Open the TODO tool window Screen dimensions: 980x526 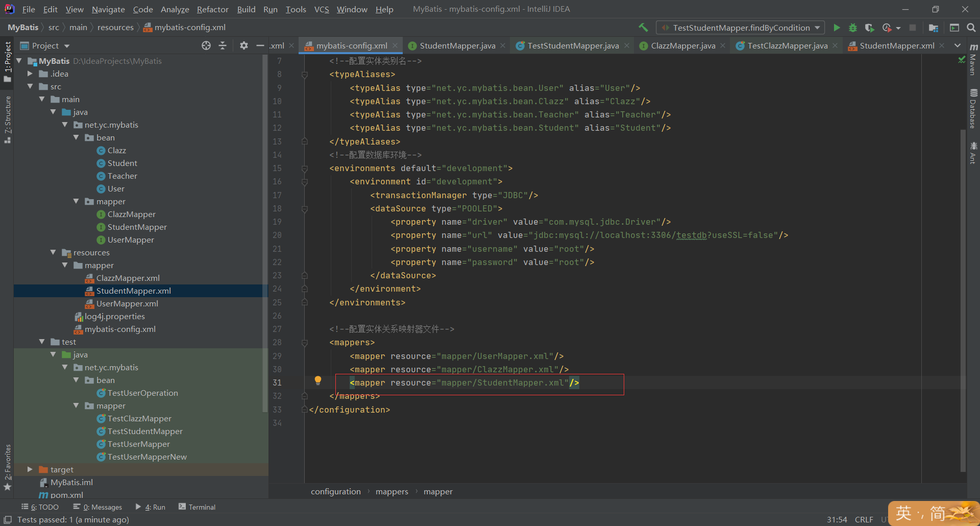[40, 507]
